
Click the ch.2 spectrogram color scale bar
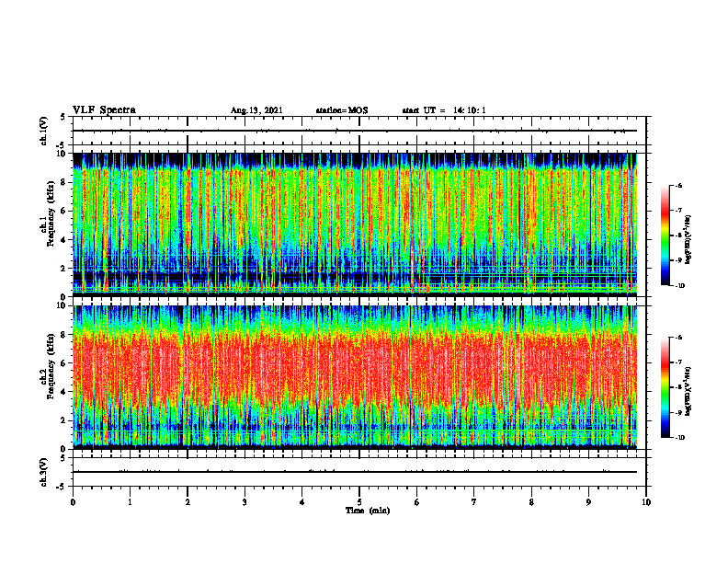click(665, 387)
